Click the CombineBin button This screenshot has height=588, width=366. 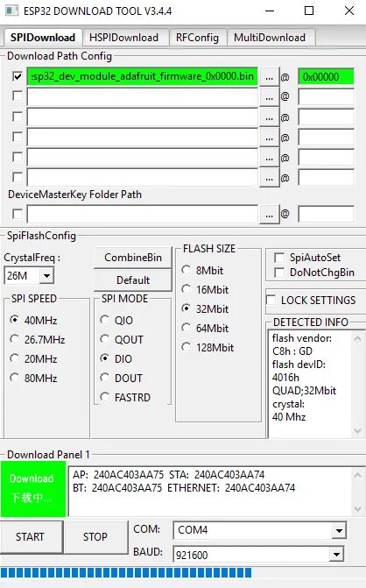[133, 258]
